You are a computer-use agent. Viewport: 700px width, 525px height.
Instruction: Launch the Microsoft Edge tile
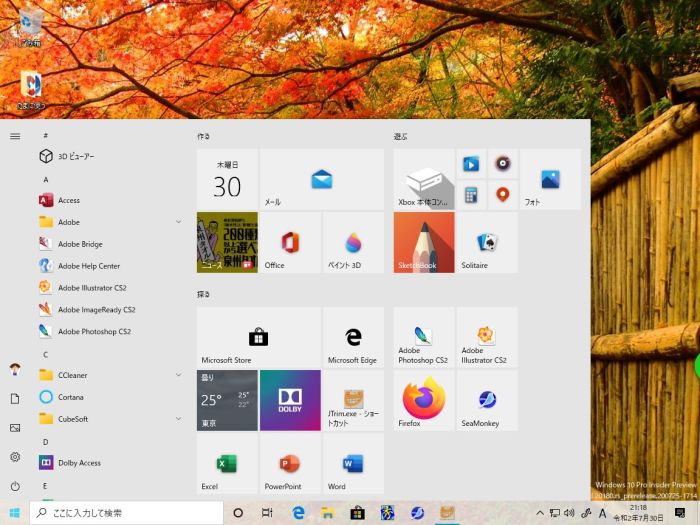[x=353, y=338]
